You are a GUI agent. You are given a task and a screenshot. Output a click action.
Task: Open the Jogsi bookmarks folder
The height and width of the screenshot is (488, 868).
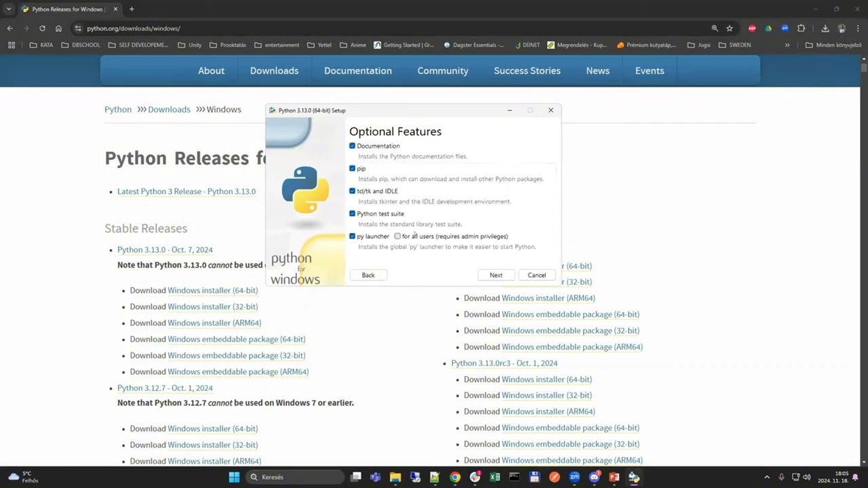click(x=699, y=45)
